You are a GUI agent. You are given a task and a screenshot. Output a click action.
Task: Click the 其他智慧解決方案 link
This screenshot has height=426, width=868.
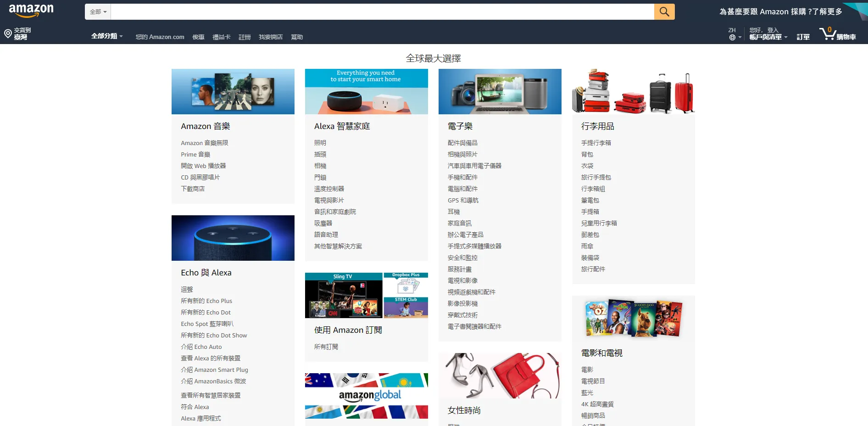click(338, 247)
